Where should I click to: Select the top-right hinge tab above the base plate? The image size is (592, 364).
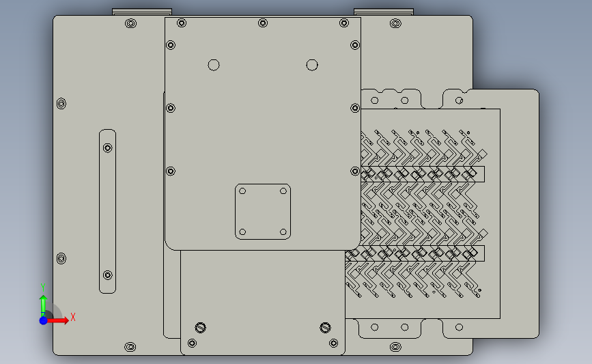pyautogui.click(x=384, y=12)
